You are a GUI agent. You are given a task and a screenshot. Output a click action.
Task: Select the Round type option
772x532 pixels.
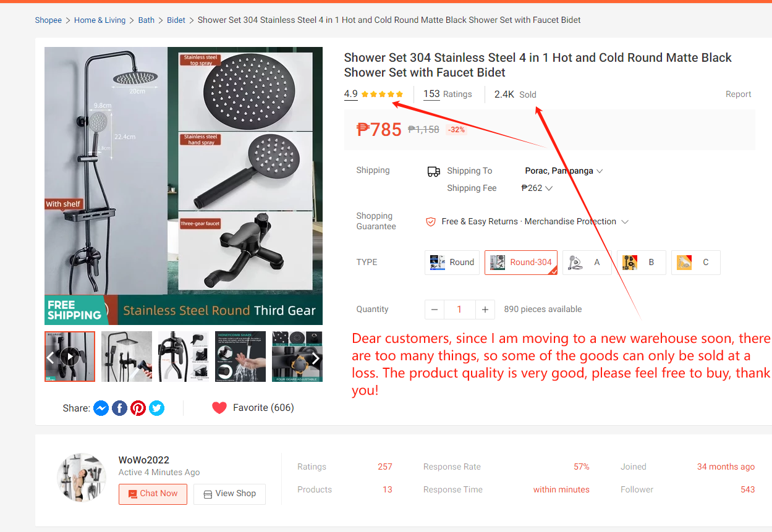point(452,262)
